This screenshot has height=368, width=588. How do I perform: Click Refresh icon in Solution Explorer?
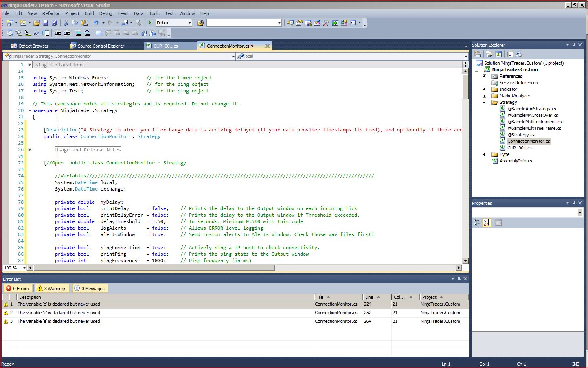[498, 54]
